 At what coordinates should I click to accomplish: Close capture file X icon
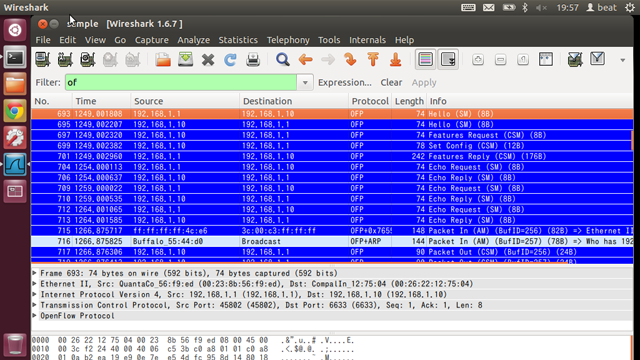[208, 60]
